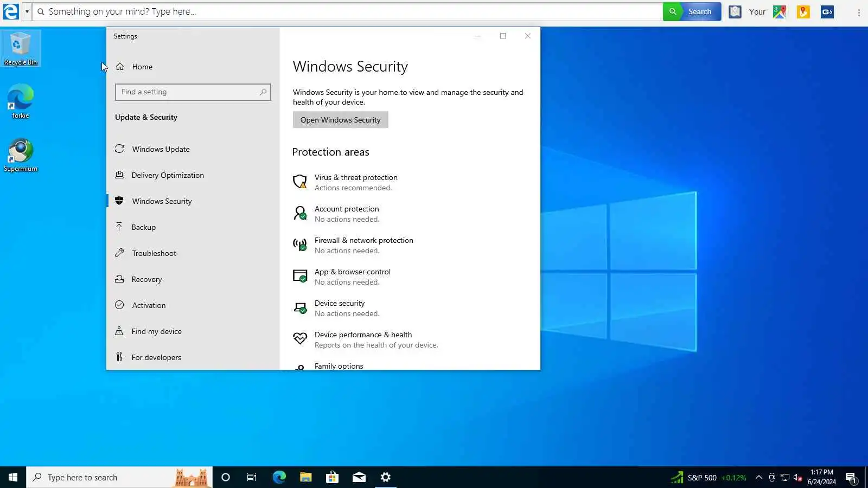Open the Windows Start menu

click(13, 477)
